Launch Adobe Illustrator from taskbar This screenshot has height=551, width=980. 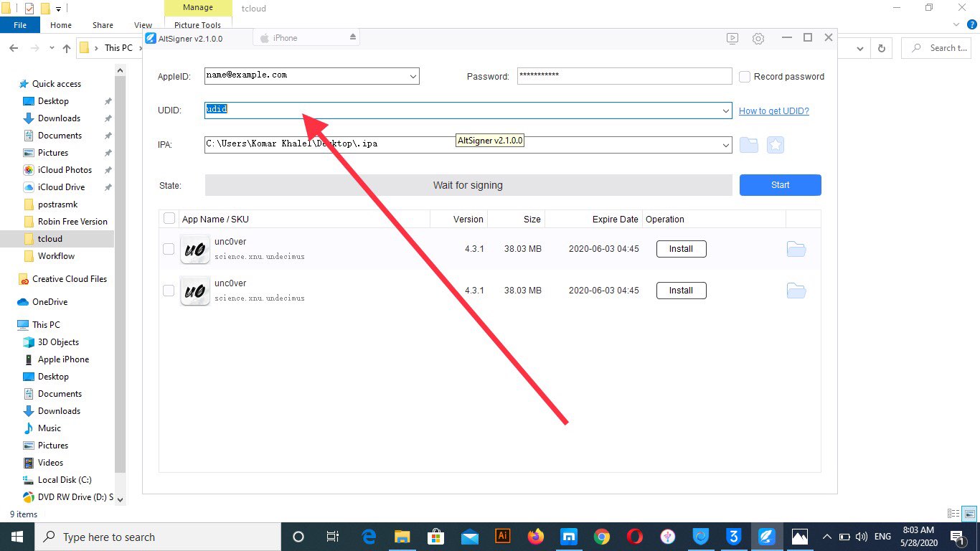503,537
